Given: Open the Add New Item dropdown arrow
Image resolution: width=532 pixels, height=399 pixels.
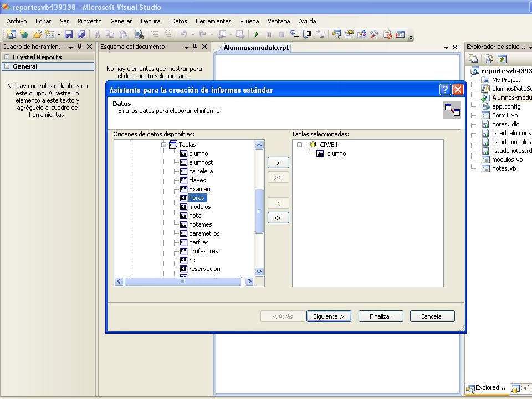Looking at the screenshot, I should (59, 34).
